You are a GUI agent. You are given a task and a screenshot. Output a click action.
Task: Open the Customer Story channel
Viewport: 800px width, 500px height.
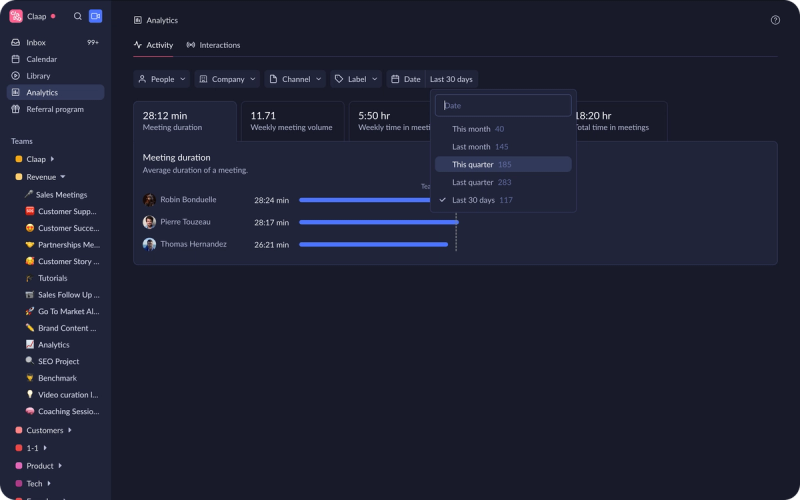(x=62, y=261)
